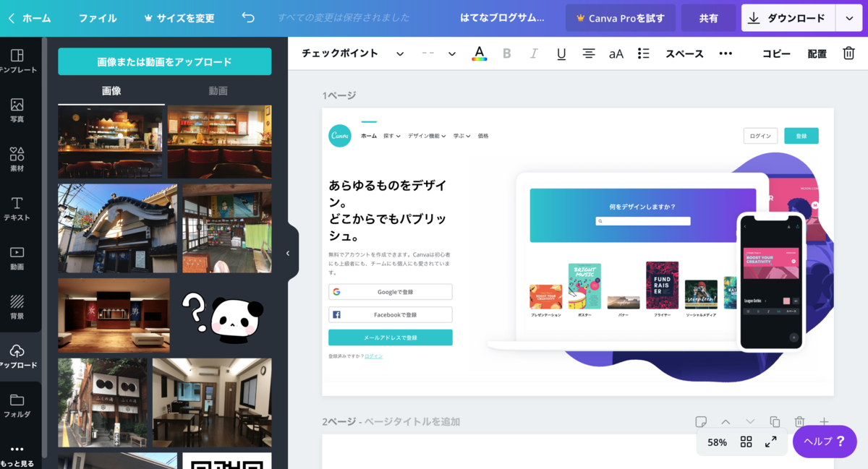
Task: Open the 写真 photos panel
Action: coord(17,110)
